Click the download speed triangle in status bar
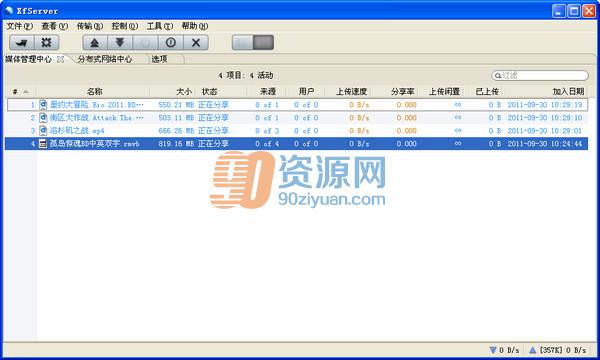 tap(493, 350)
